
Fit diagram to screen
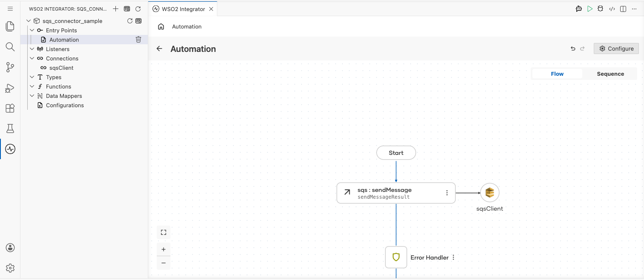pyautogui.click(x=164, y=232)
